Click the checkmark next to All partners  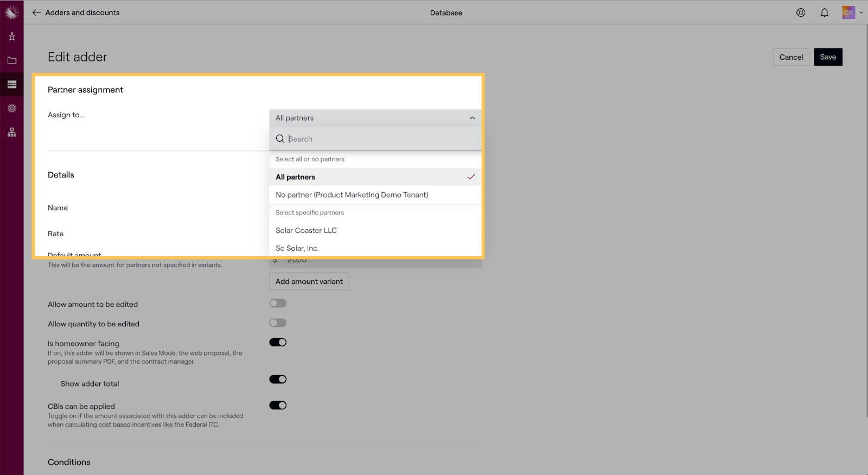click(x=471, y=177)
